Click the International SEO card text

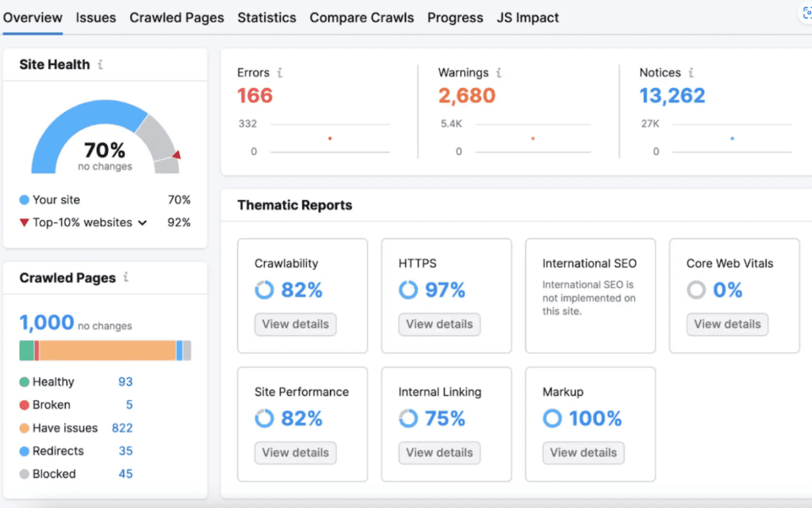point(589,298)
